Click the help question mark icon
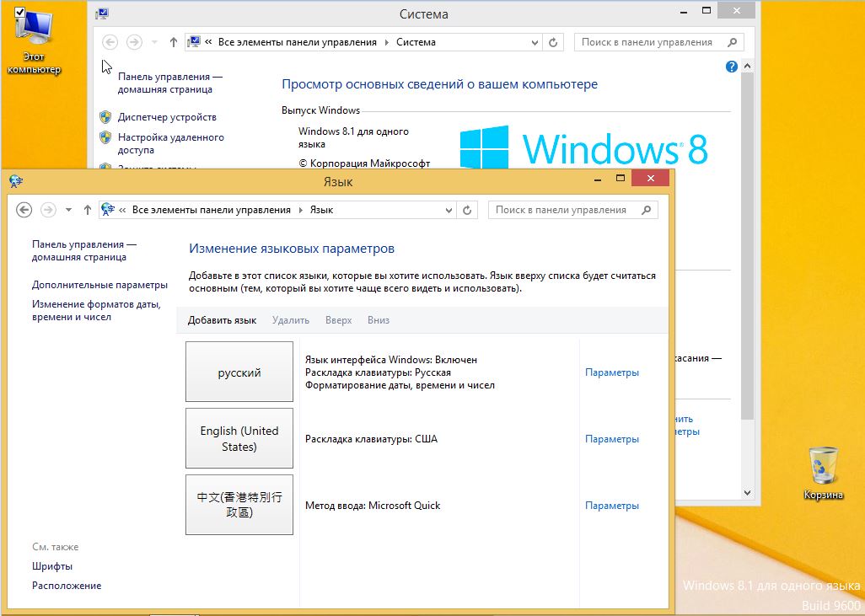Image resolution: width=865 pixels, height=616 pixels. tap(732, 67)
